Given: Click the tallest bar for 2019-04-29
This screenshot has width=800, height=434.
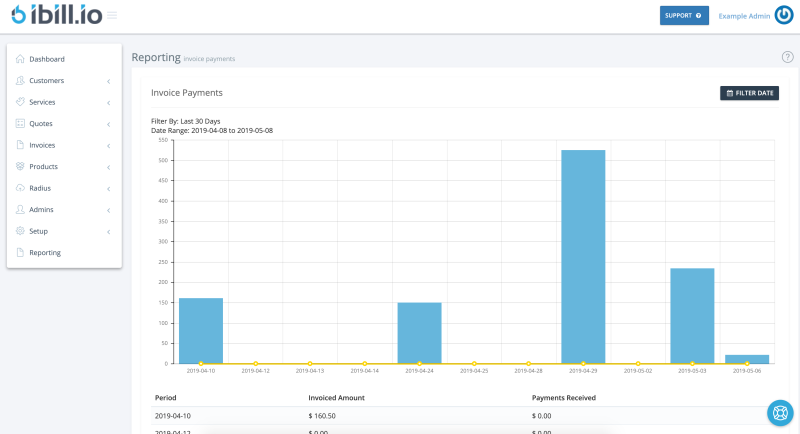Looking at the screenshot, I should [x=583, y=256].
